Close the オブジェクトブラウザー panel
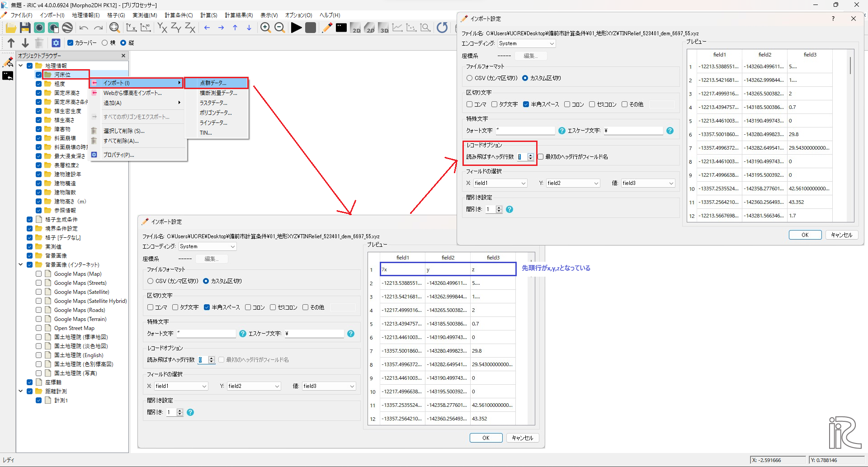This screenshot has width=868, height=467. (123, 56)
